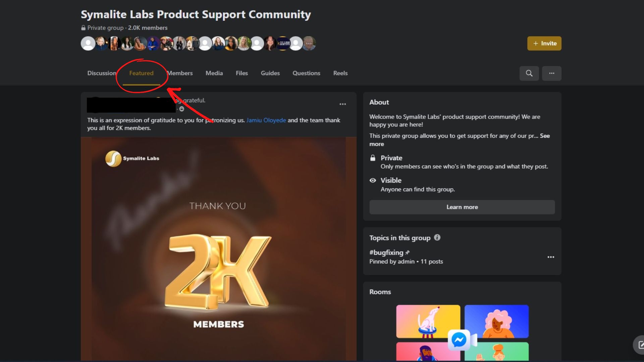Click the Invite button
The height and width of the screenshot is (362, 644).
point(544,44)
